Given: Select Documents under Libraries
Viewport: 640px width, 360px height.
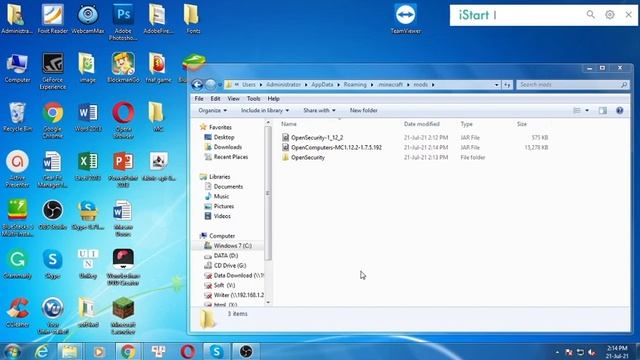Looking at the screenshot, I should pyautogui.click(x=228, y=187).
